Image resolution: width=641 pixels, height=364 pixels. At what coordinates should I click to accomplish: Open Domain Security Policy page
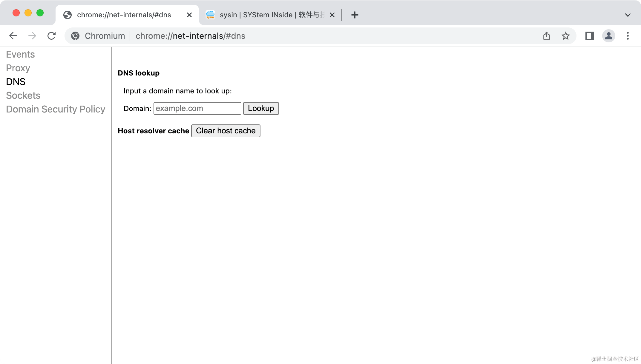[55, 109]
